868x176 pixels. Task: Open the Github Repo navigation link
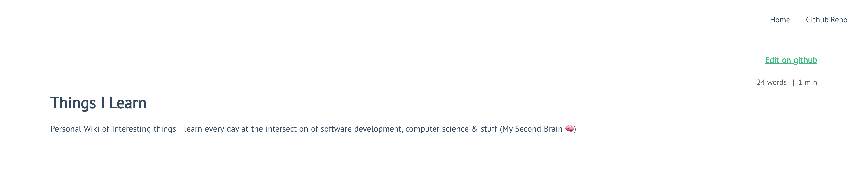[x=826, y=20]
